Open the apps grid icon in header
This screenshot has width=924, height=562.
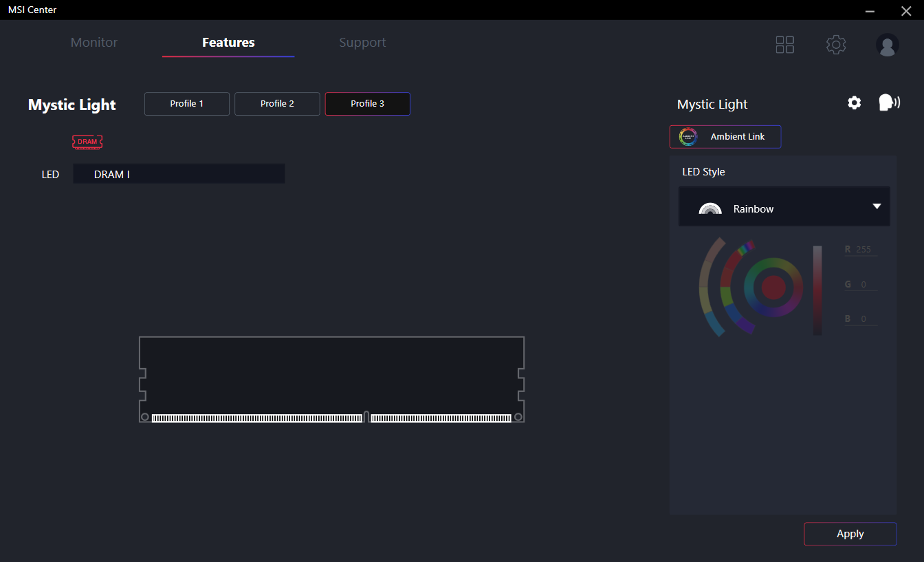tap(784, 45)
